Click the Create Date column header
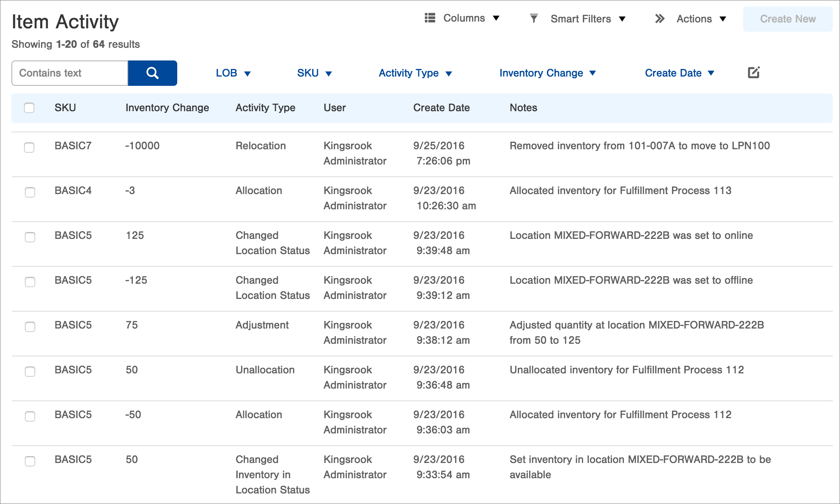The height and width of the screenshot is (504, 840). coord(441,108)
